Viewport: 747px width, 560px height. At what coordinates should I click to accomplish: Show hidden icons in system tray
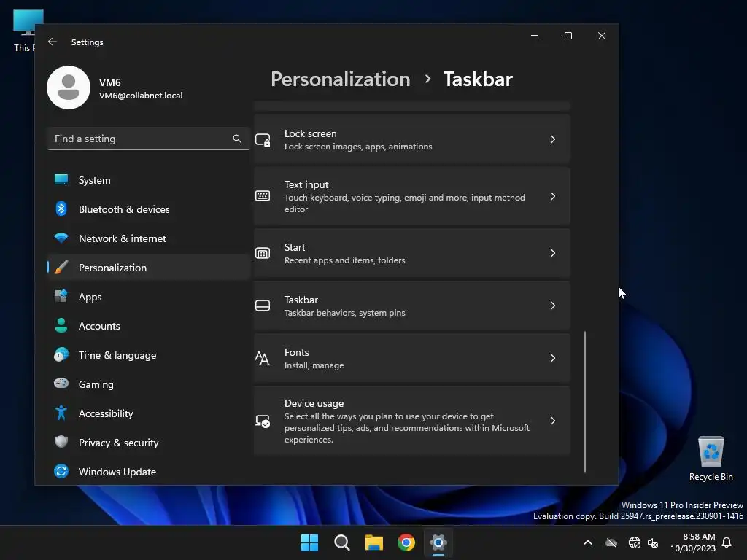pyautogui.click(x=588, y=542)
